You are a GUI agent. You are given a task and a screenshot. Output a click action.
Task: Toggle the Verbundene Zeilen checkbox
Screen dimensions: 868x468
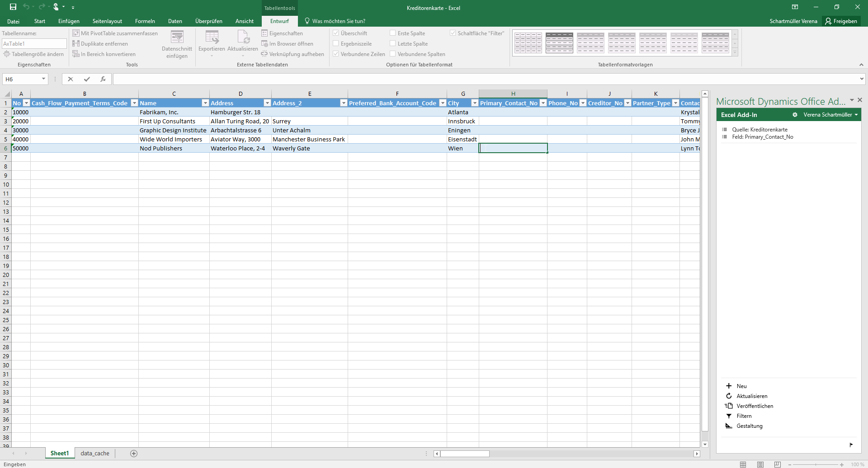pyautogui.click(x=336, y=54)
